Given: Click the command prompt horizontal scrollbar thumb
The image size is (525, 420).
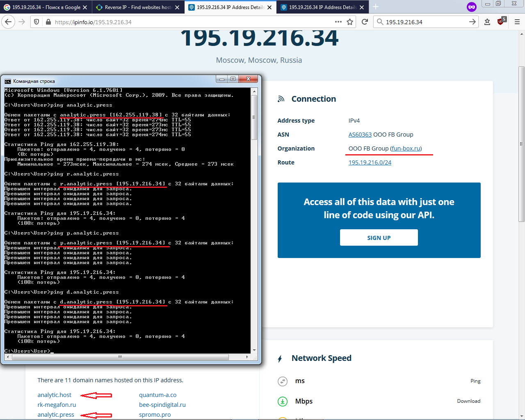Looking at the screenshot, I should tap(120, 357).
